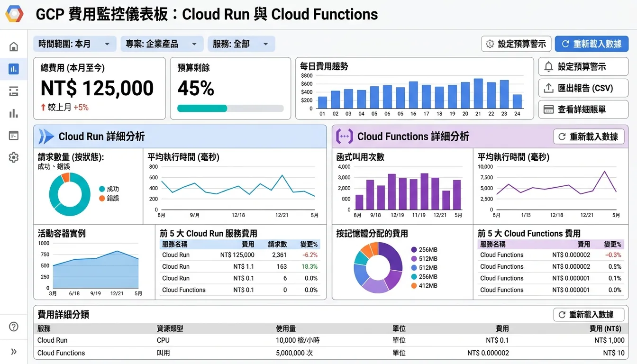Screen dimensions: 637x364
Task: Click the 服務名稱 header in Cloud Functions table
Action: 493,245
